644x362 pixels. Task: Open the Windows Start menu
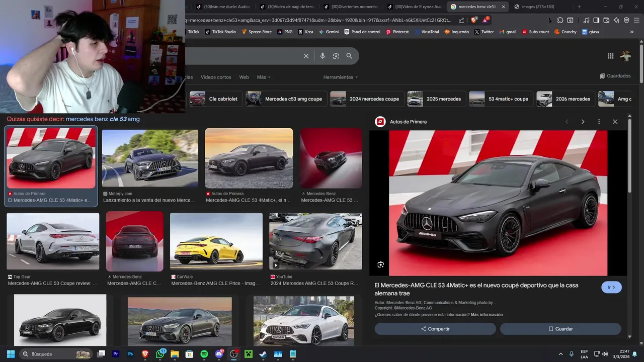(x=11, y=354)
